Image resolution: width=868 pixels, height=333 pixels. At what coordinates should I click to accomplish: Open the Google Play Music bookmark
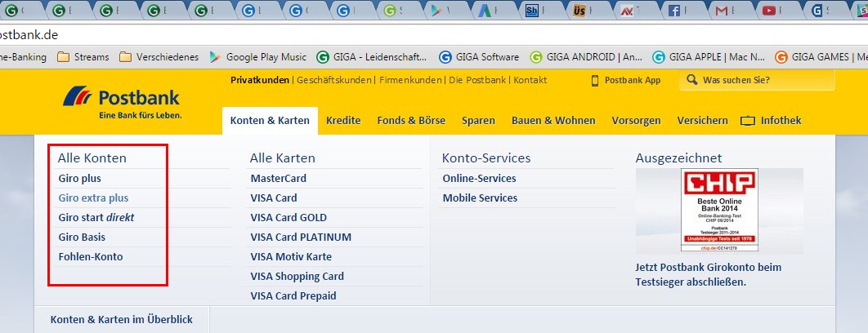click(257, 57)
